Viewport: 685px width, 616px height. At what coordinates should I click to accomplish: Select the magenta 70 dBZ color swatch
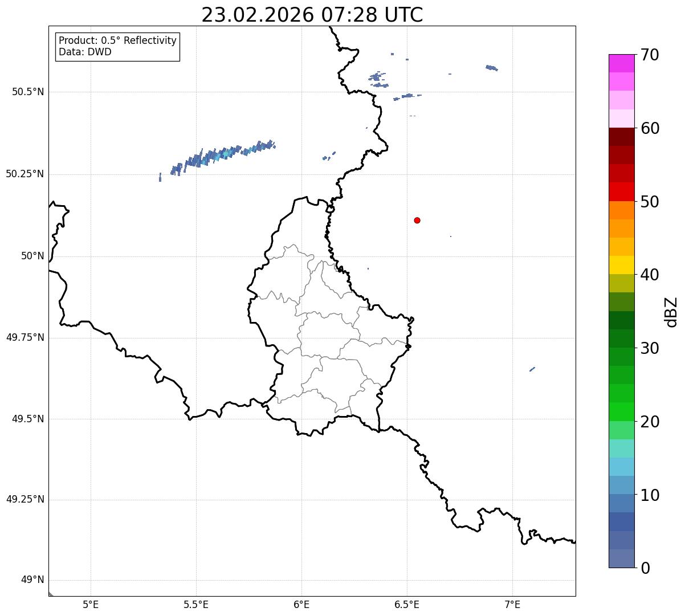pyautogui.click(x=621, y=63)
